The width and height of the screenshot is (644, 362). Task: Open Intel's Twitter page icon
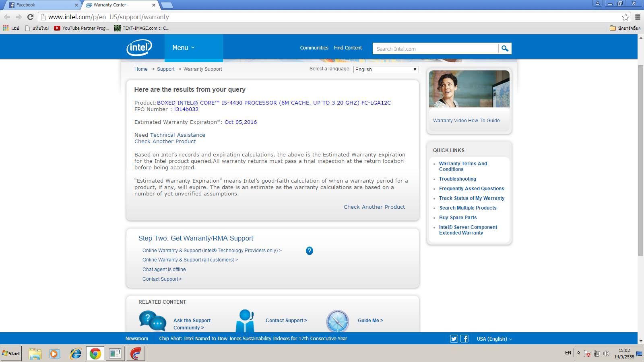[454, 339]
